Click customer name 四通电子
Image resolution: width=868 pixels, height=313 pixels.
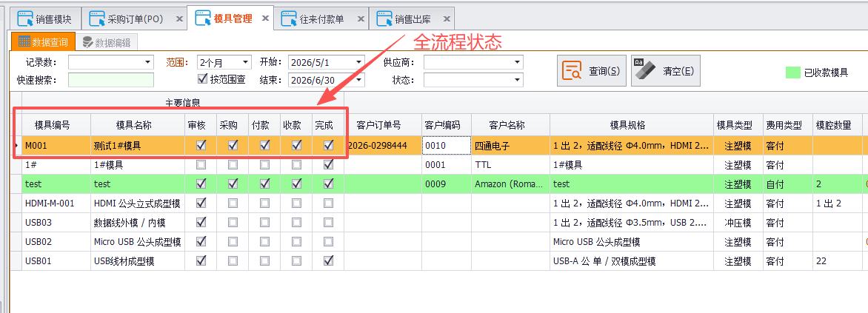(x=510, y=146)
